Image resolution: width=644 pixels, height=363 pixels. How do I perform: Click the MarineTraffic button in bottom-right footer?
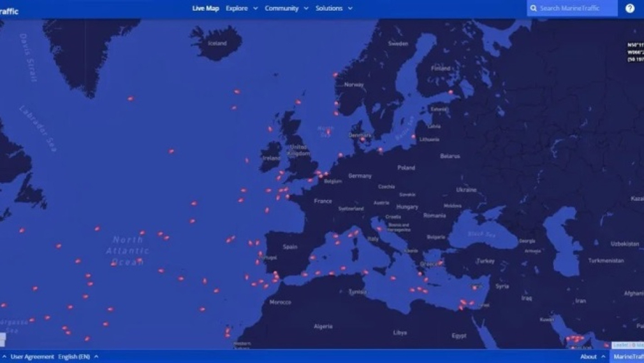(628, 357)
